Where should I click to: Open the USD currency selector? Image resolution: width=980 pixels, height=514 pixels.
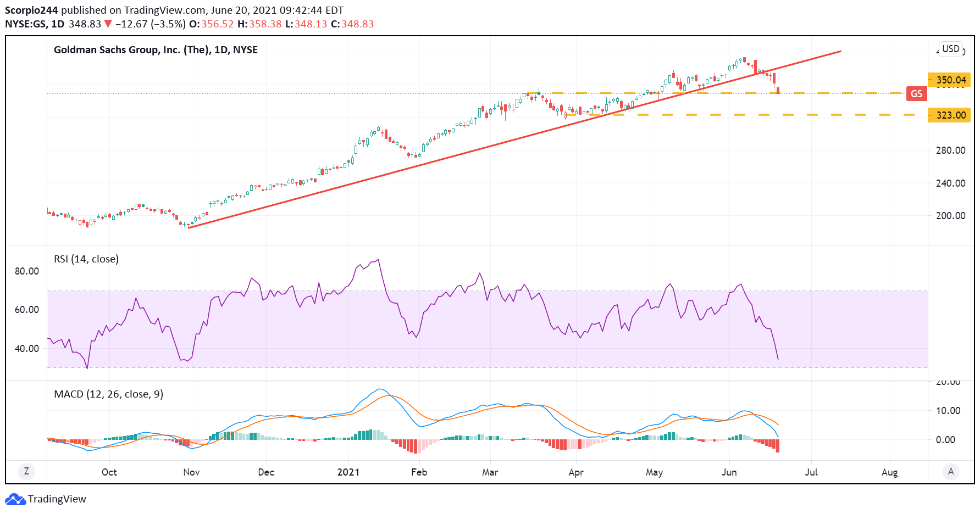click(951, 49)
